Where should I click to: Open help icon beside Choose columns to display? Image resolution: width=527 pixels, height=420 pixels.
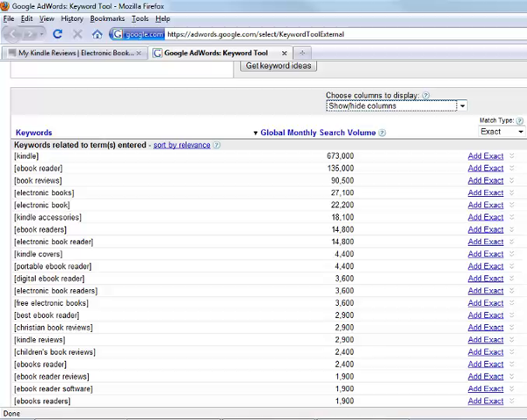point(426,95)
